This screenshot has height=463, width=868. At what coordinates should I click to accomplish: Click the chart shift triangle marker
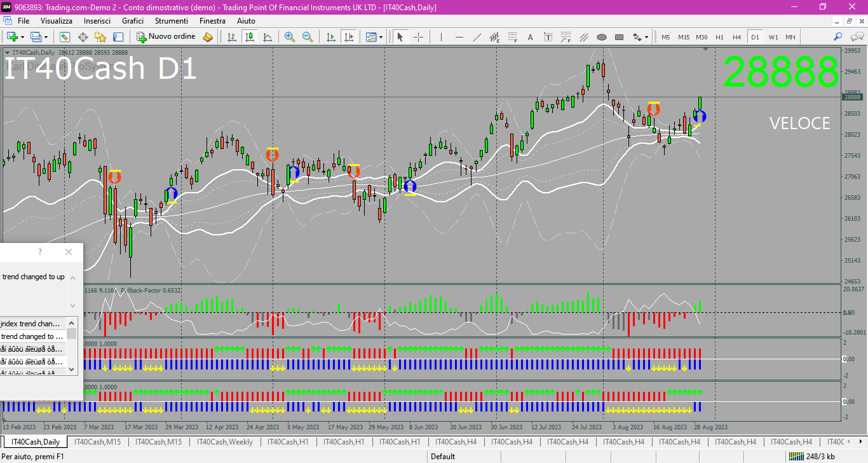(x=705, y=49)
